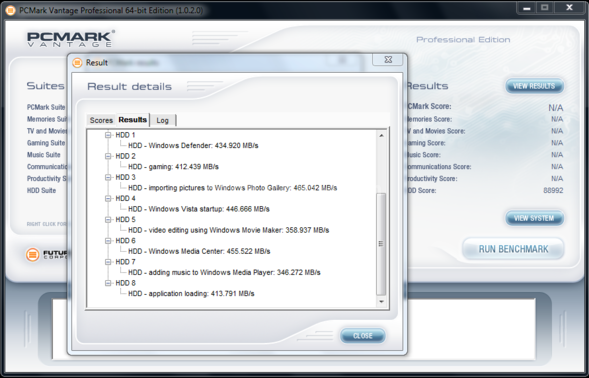
Task: Collapse the HDD 5 tree node
Action: (108, 219)
